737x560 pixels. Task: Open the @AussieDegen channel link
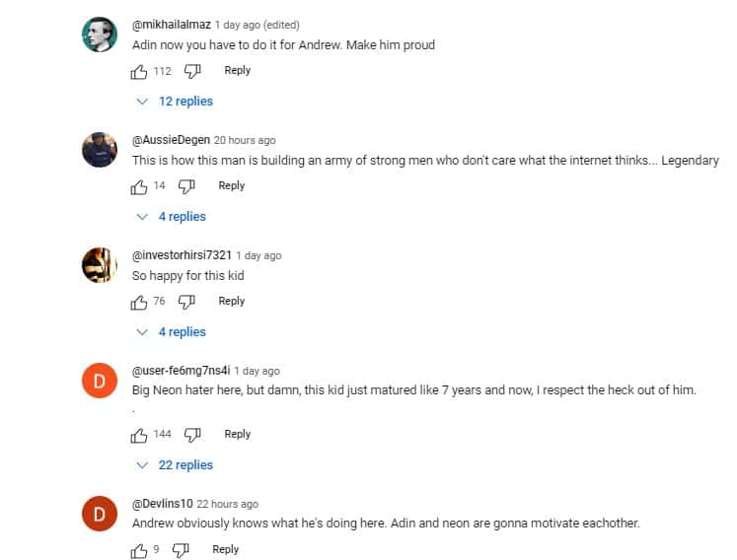(171, 140)
